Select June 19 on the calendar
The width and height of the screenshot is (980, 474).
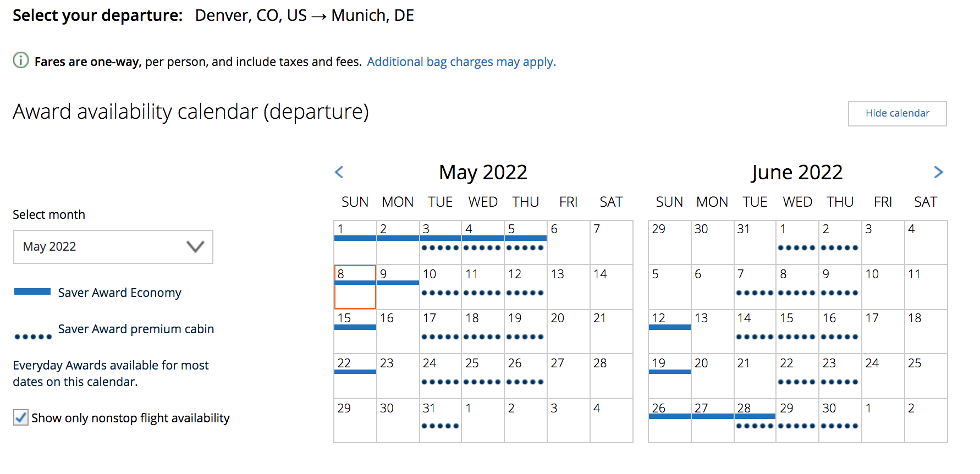669,376
